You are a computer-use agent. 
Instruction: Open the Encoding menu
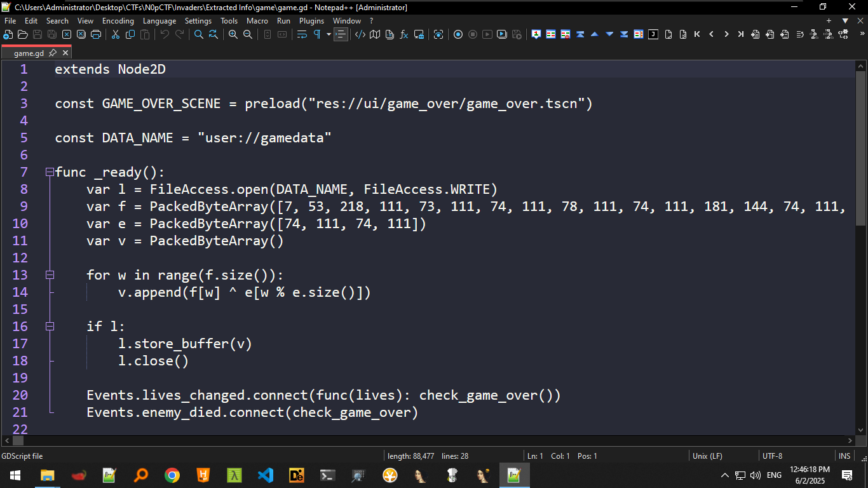[x=118, y=21]
